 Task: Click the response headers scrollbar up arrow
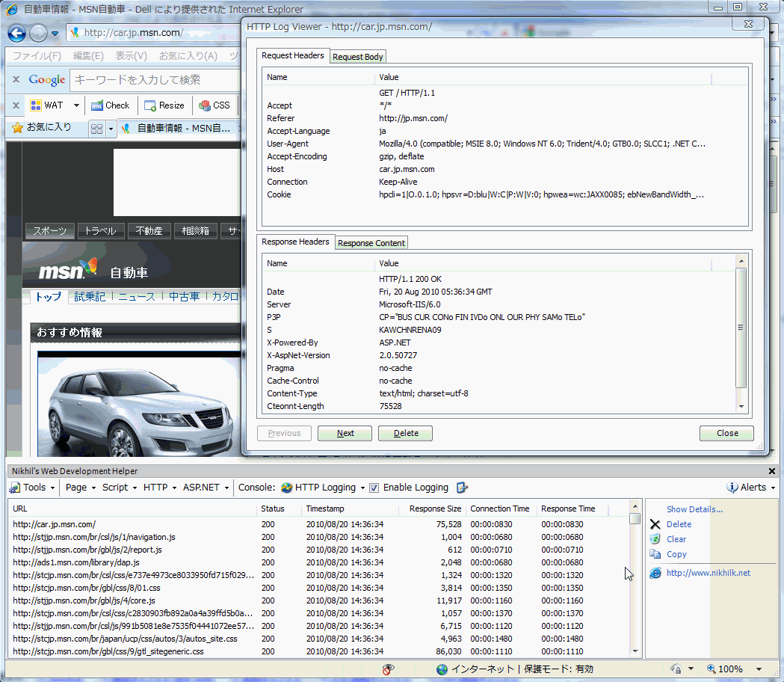tap(741, 261)
